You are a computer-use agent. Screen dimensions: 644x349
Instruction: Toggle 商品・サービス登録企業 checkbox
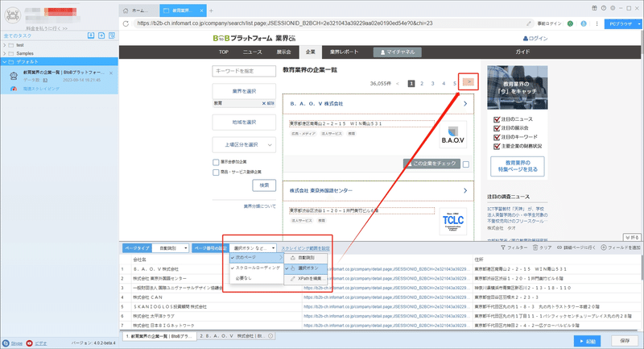point(216,172)
